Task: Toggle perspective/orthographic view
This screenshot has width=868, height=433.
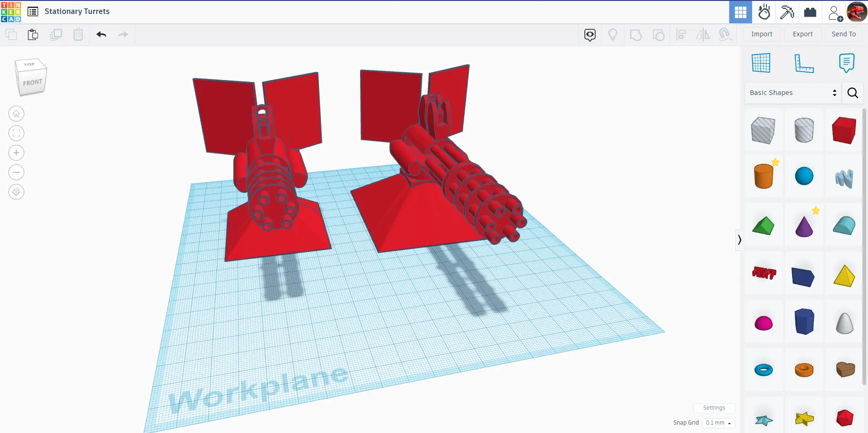Action: pyautogui.click(x=16, y=192)
